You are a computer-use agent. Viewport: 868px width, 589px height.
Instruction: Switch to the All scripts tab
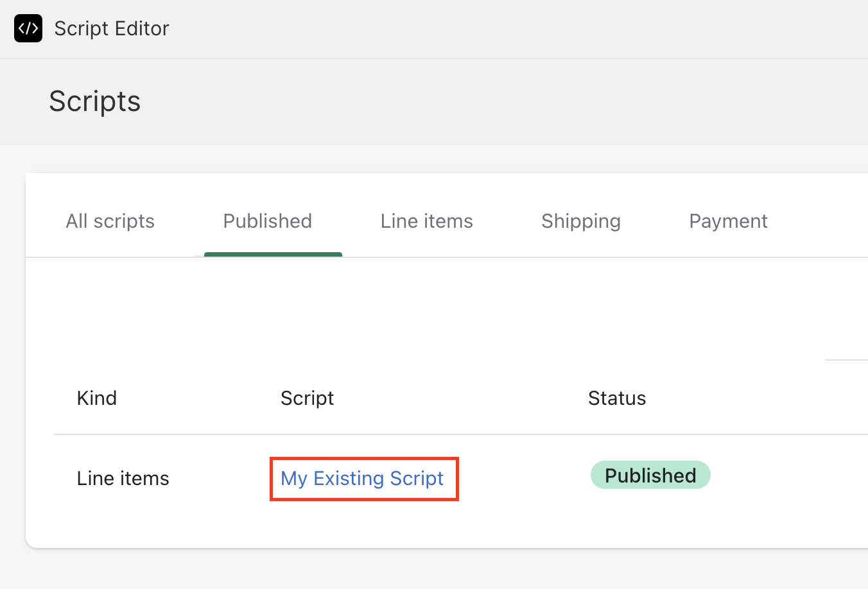[110, 221]
